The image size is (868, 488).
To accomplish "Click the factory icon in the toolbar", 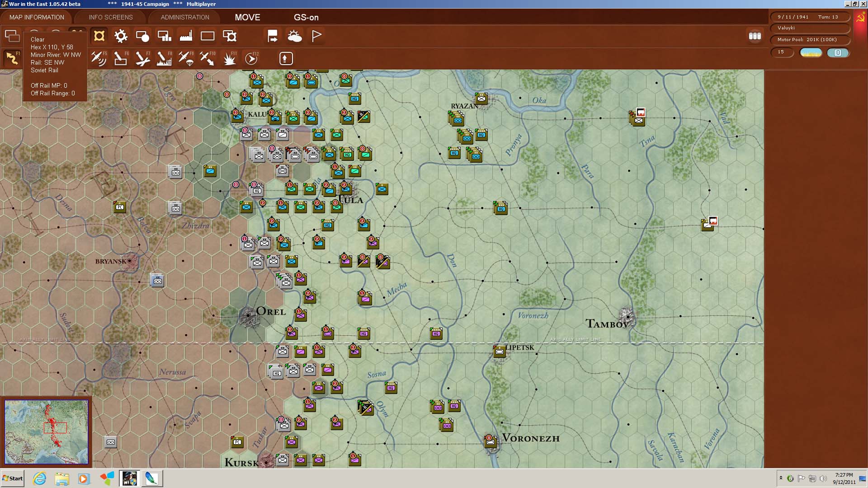I will [186, 36].
